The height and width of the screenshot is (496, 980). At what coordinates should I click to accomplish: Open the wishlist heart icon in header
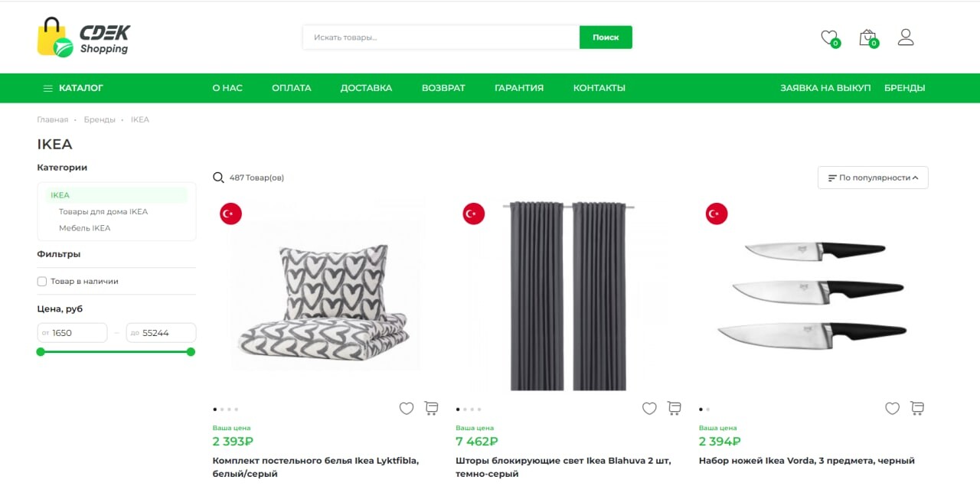tap(828, 37)
